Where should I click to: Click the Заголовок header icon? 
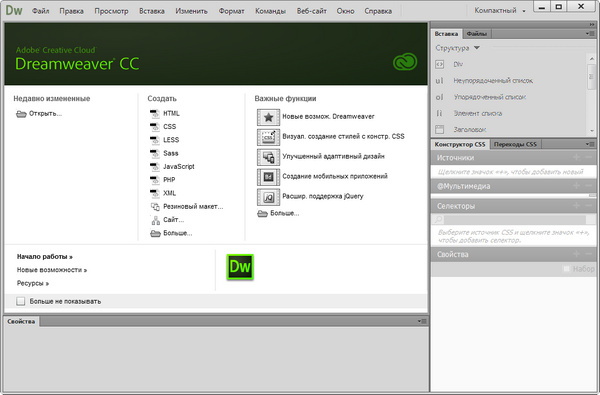coord(439,129)
